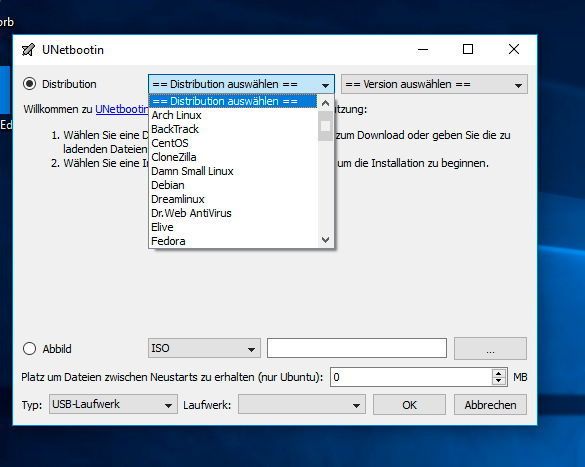Pick Fedora in the distribution list

point(233,241)
